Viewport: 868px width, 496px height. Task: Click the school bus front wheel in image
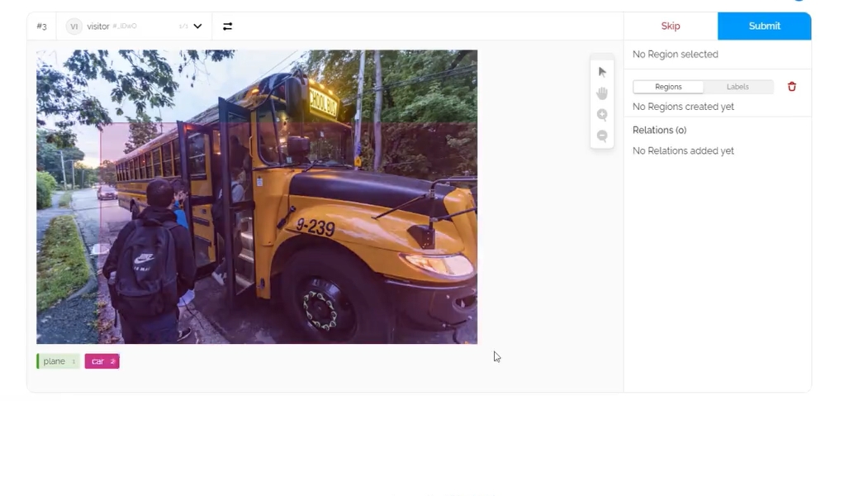click(x=323, y=308)
